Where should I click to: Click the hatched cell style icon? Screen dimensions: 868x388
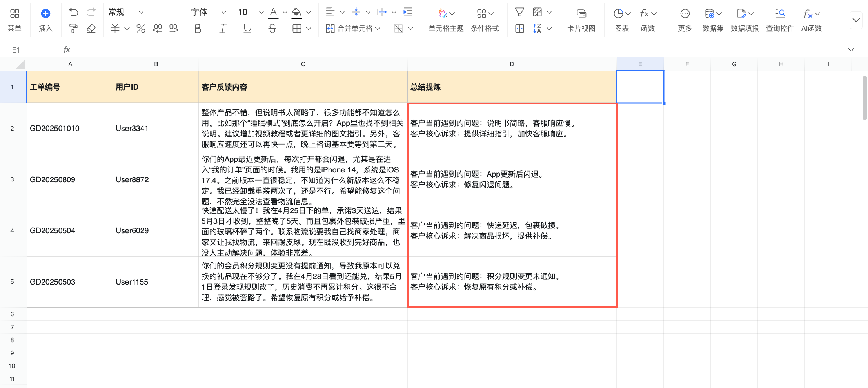point(538,12)
